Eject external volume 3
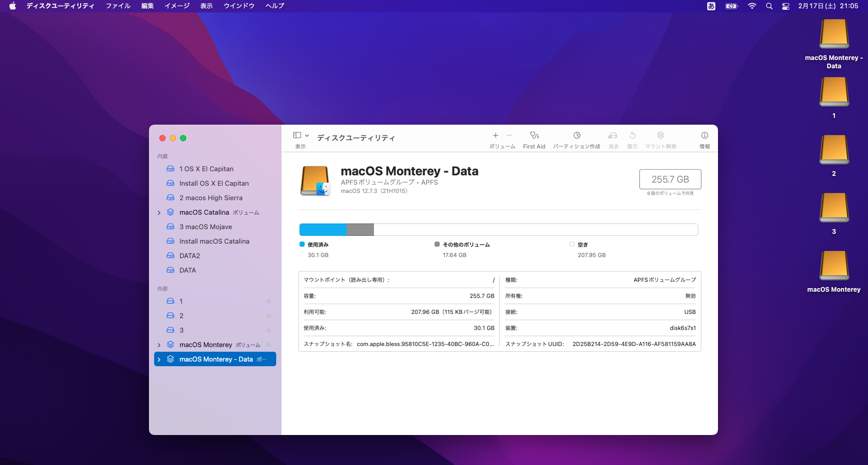This screenshot has height=465, width=868. click(268, 330)
